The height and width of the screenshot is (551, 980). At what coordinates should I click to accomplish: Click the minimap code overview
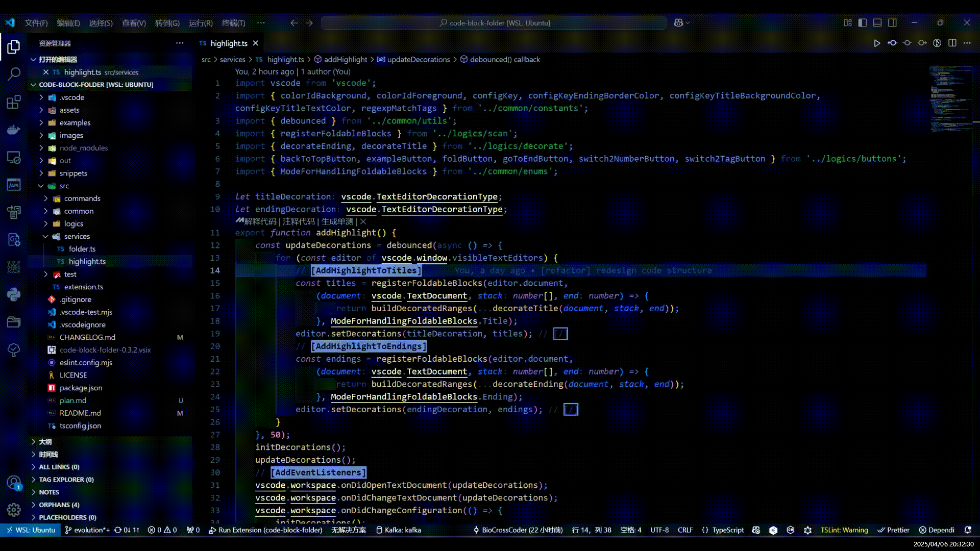[x=948, y=97]
